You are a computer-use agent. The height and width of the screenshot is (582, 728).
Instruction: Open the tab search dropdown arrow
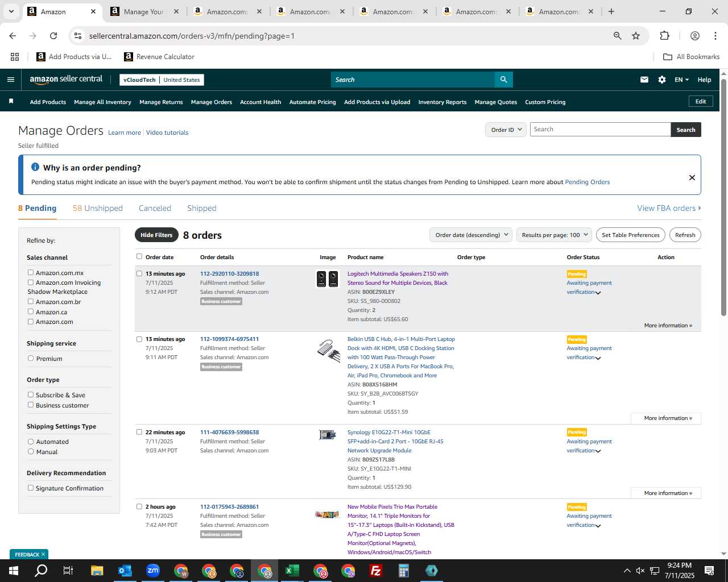(11, 11)
